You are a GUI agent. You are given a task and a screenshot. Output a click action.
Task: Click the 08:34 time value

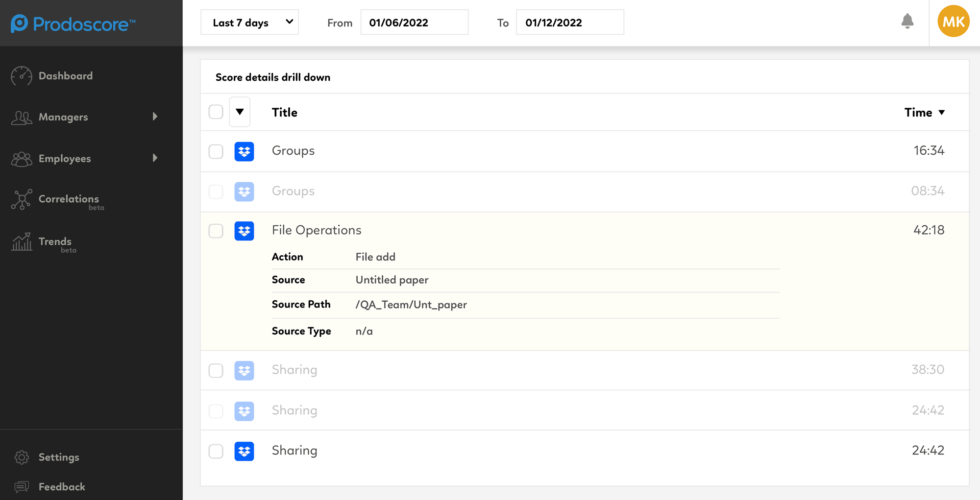coord(928,191)
